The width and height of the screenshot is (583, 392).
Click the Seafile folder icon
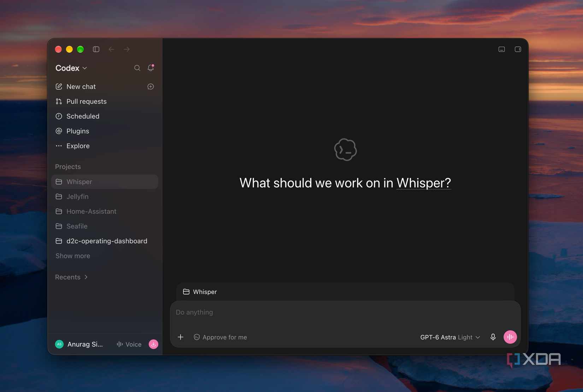coord(59,226)
